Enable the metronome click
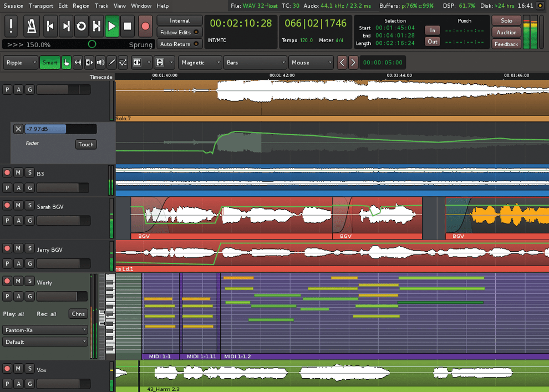This screenshot has height=392, width=549. point(32,26)
